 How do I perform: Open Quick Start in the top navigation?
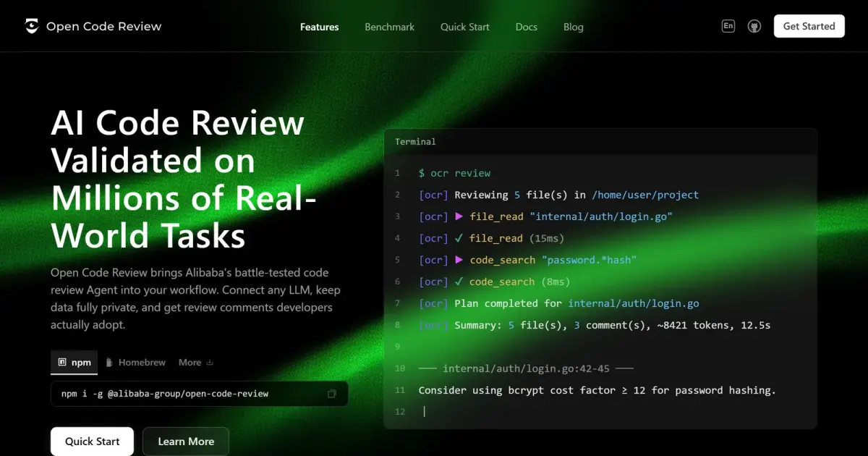[465, 27]
